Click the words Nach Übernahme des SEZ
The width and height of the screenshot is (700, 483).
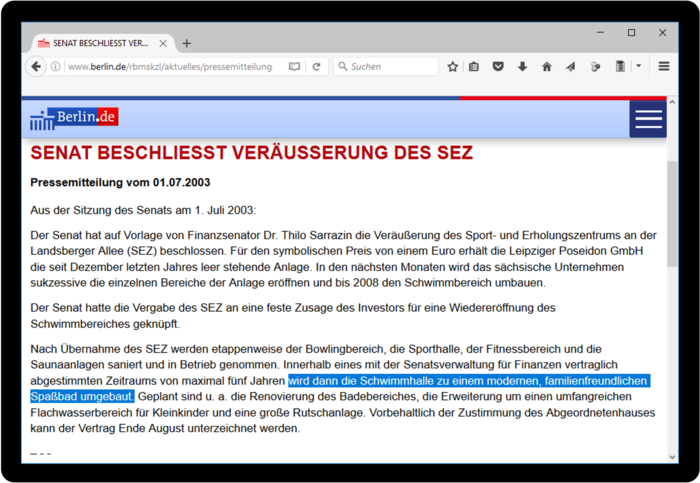tap(99, 349)
